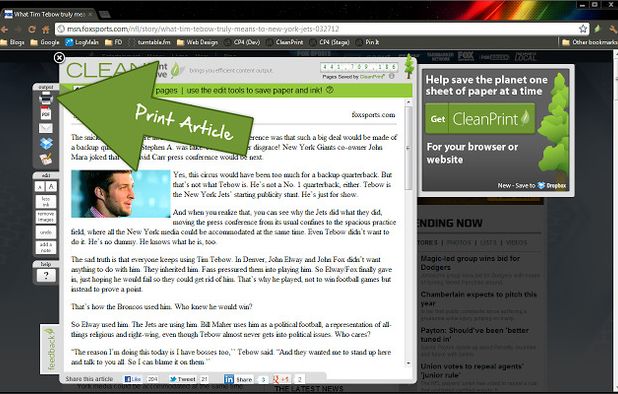Image resolution: width=618 pixels, height=394 pixels.
Task: Open Payton: Should've been better headline
Action: (x=475, y=335)
